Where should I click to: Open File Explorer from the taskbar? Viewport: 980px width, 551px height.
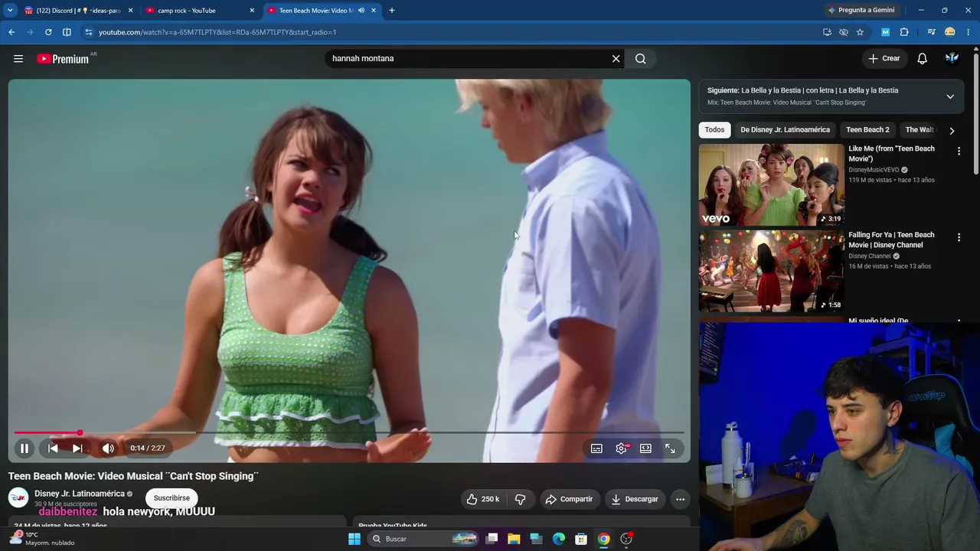514,539
